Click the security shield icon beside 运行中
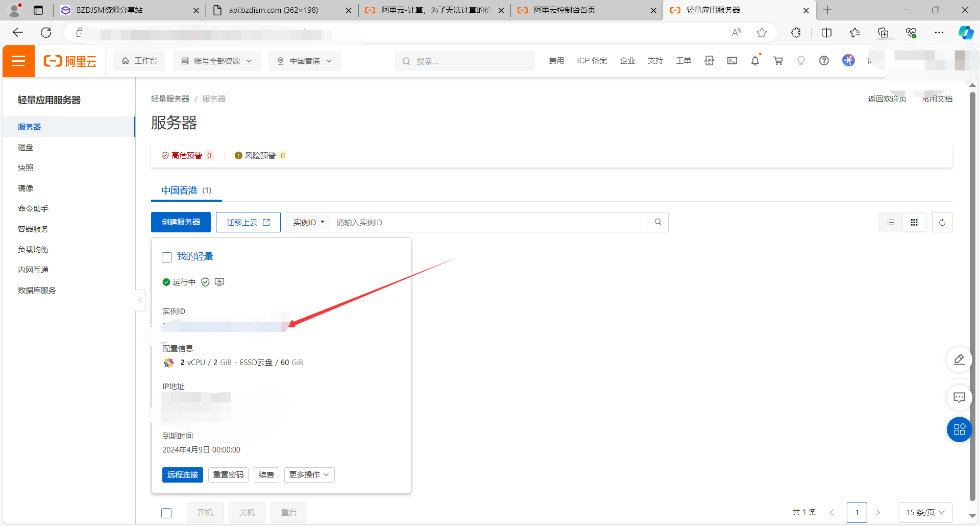 tap(205, 282)
